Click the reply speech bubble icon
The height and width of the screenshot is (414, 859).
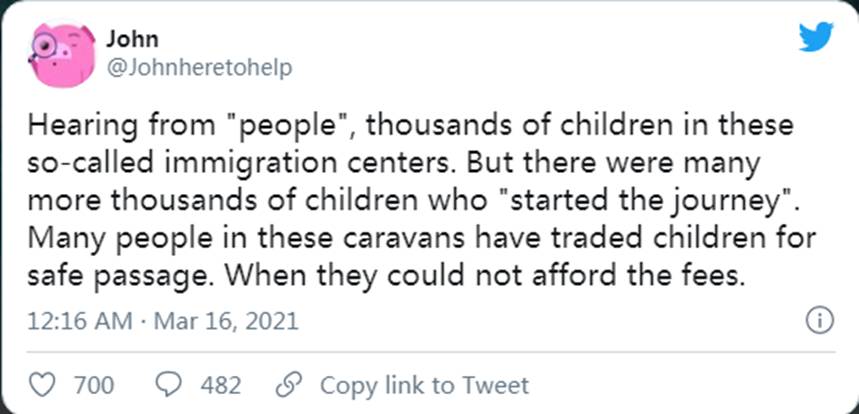171,384
